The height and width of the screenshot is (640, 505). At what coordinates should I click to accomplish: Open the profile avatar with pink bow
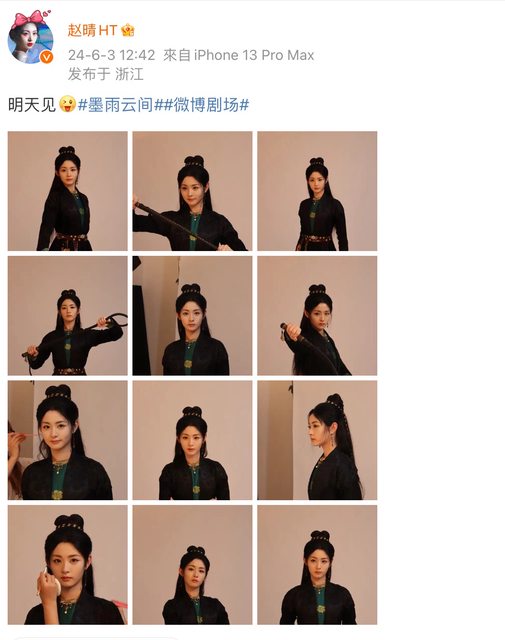pyautogui.click(x=31, y=38)
